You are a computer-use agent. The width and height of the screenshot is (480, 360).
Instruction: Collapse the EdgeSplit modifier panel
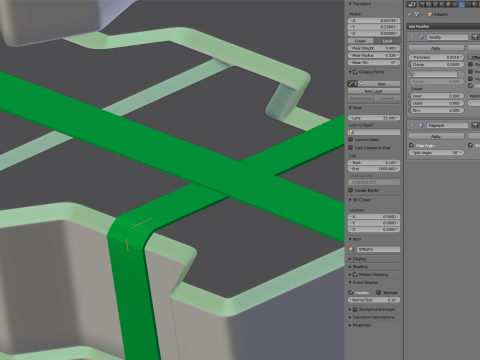412,125
